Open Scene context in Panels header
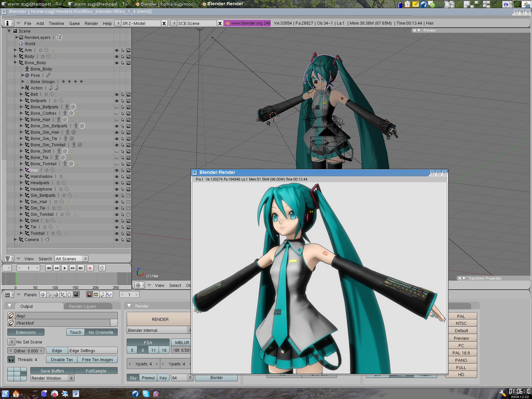This screenshot has height=399, width=532. tap(76, 295)
